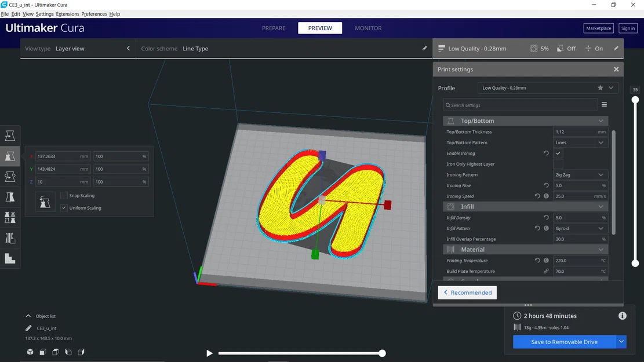
Task: Open Top/Bottom Pattern dropdown
Action: click(580, 142)
